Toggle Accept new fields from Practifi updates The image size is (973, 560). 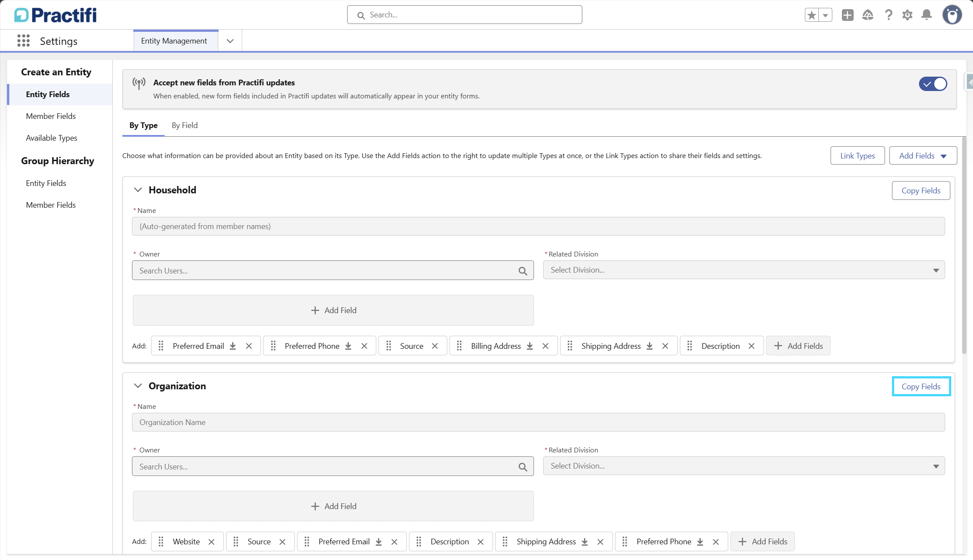click(933, 84)
